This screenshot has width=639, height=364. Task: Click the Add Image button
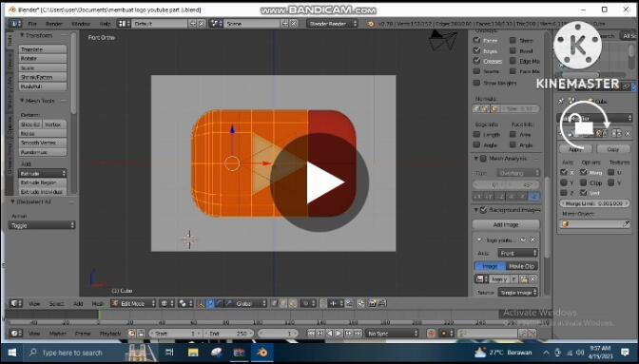506,224
